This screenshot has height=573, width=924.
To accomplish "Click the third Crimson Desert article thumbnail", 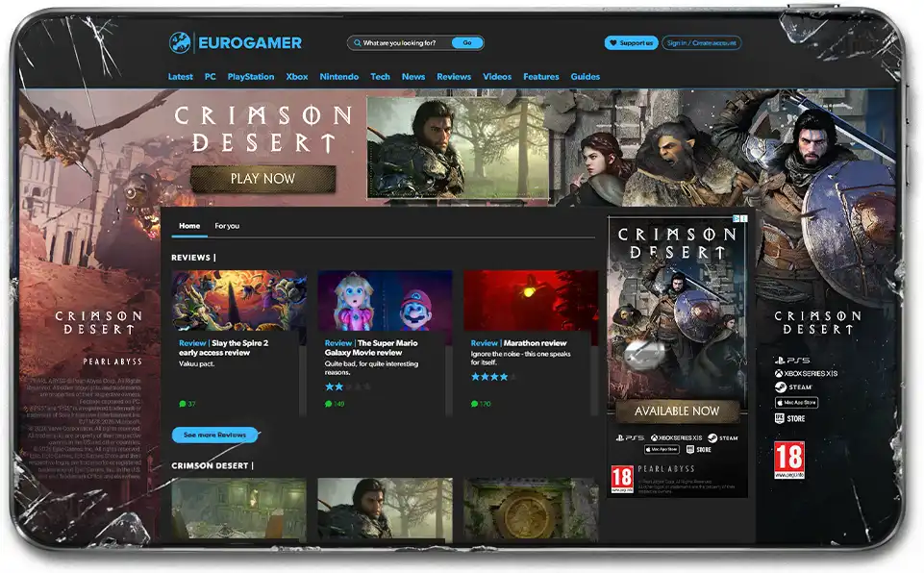I will [531, 510].
